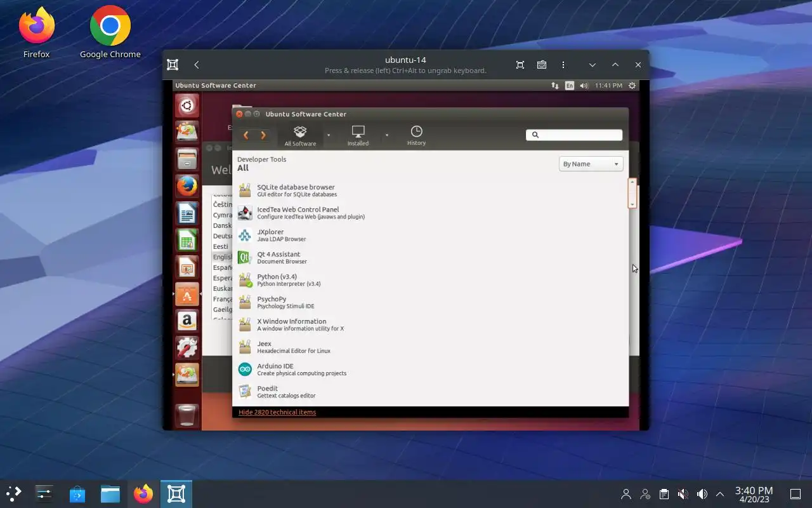The width and height of the screenshot is (812, 508).
Task: Open Ubuntu network indicator in top panel
Action: pyautogui.click(x=555, y=85)
